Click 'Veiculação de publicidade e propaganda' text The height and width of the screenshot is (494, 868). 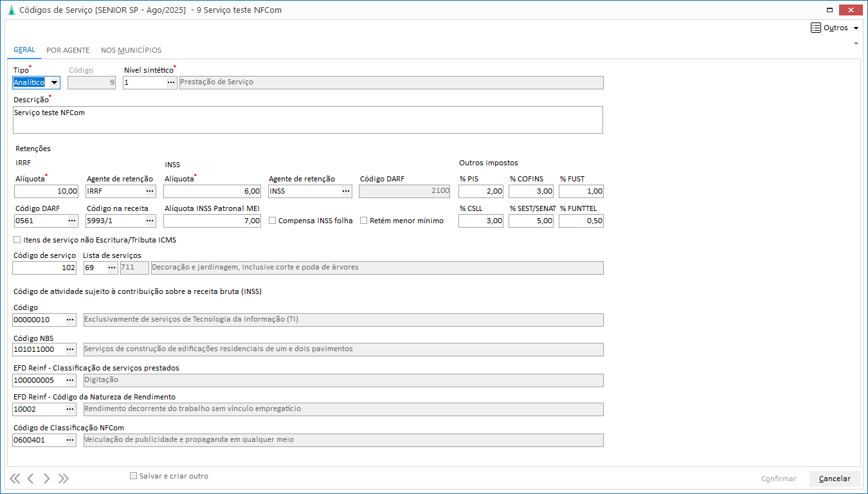190,439
